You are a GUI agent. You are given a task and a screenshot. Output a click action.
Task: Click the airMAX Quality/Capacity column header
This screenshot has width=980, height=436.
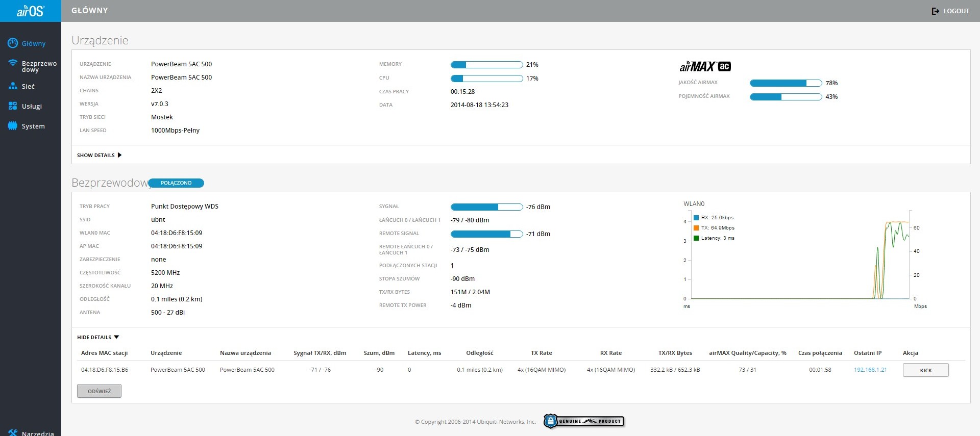tap(748, 353)
